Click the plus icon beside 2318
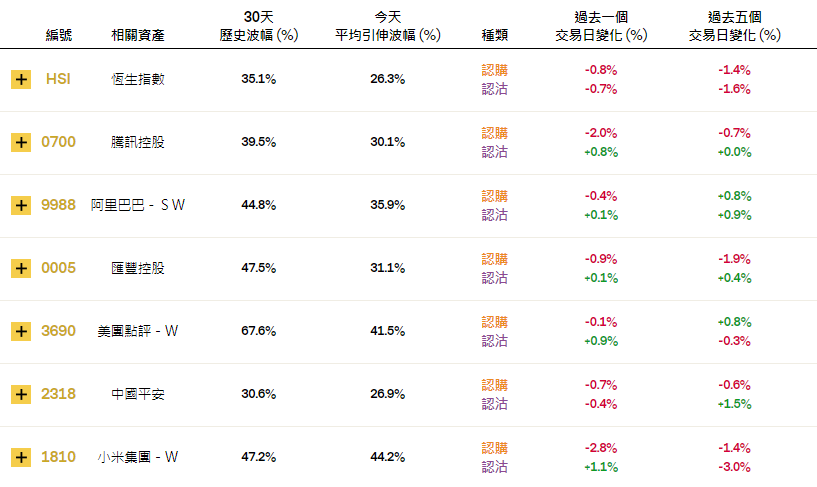Viewport: 817px width, 487px height. tap(20, 394)
